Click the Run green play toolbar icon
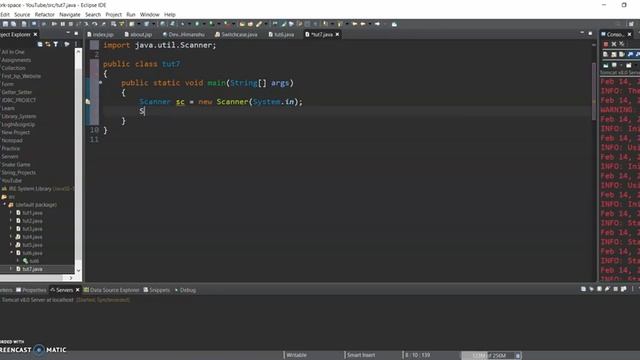This screenshot has width=640, height=360. coord(197,24)
